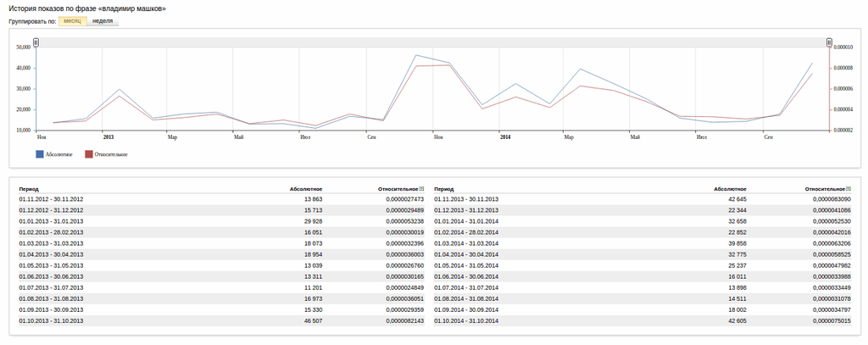Select row 01.03.2013 - 31.03.2013
Image resolution: width=868 pixels, height=345 pixels.
[x=221, y=243]
